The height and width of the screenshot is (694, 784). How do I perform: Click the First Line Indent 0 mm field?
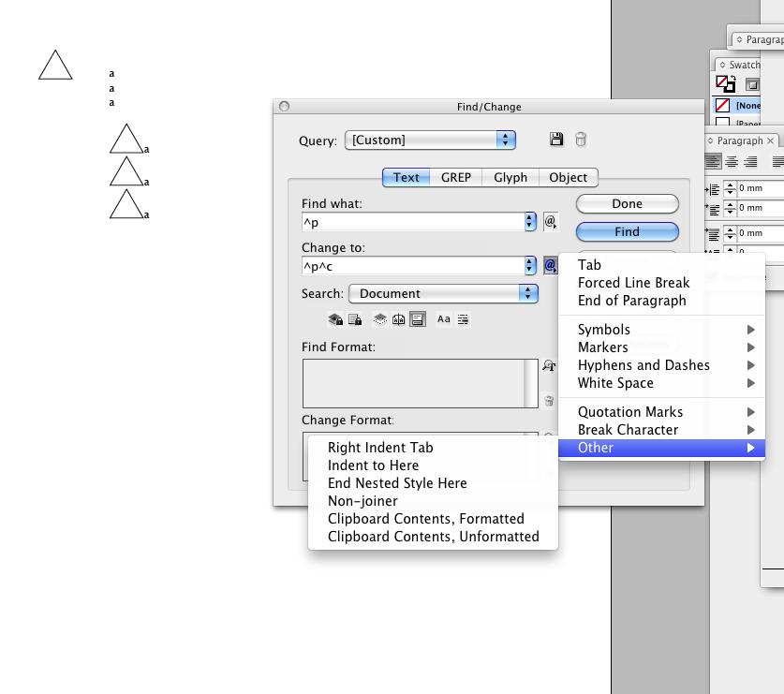pos(760,208)
